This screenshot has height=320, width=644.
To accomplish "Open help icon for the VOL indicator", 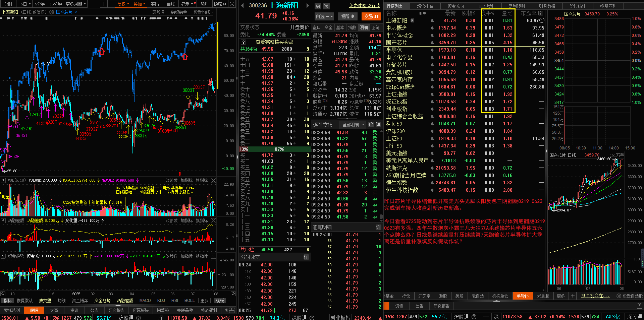I will click(x=3, y=180).
